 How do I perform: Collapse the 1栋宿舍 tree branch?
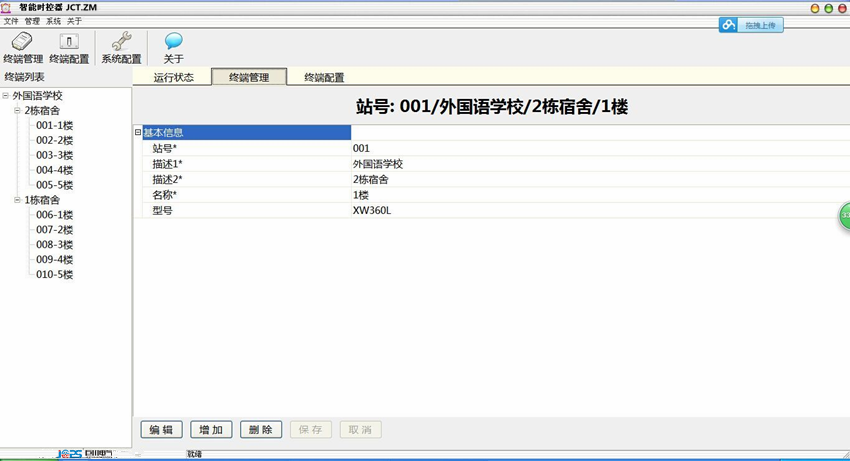coord(17,200)
